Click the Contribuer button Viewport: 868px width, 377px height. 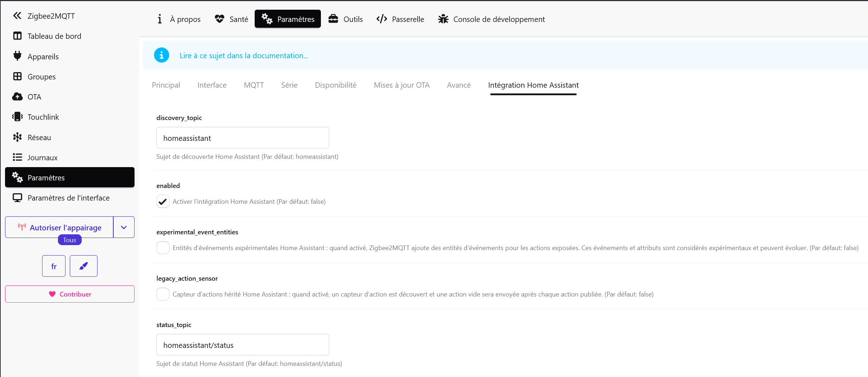coord(70,294)
